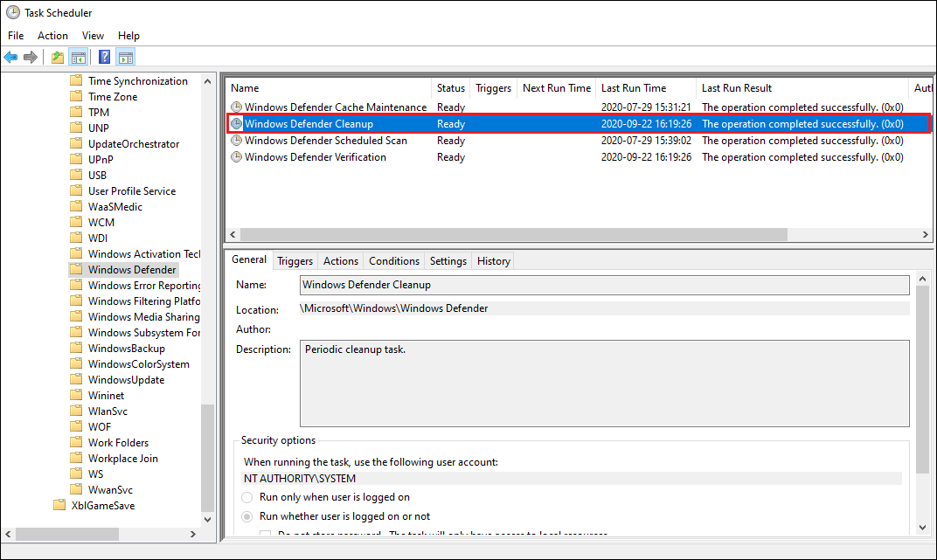This screenshot has width=937, height=560.
Task: Click the folder icon next to WaaSMedic
Action: point(76,206)
